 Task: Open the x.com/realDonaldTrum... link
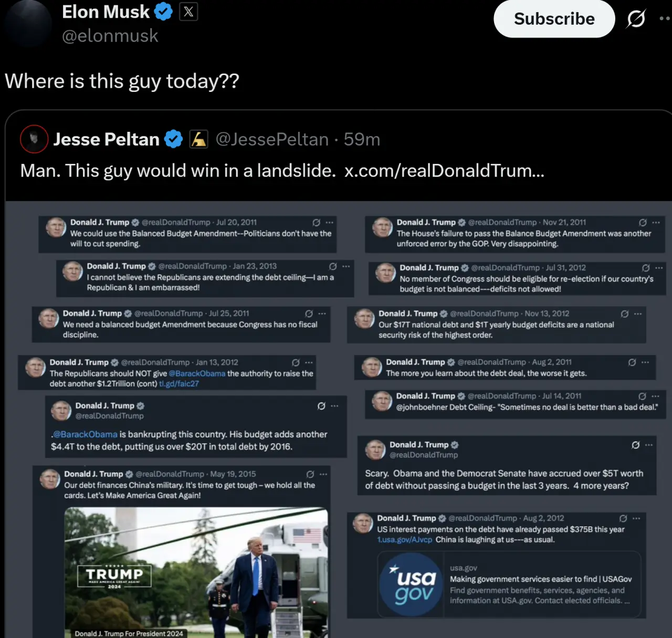click(x=444, y=171)
